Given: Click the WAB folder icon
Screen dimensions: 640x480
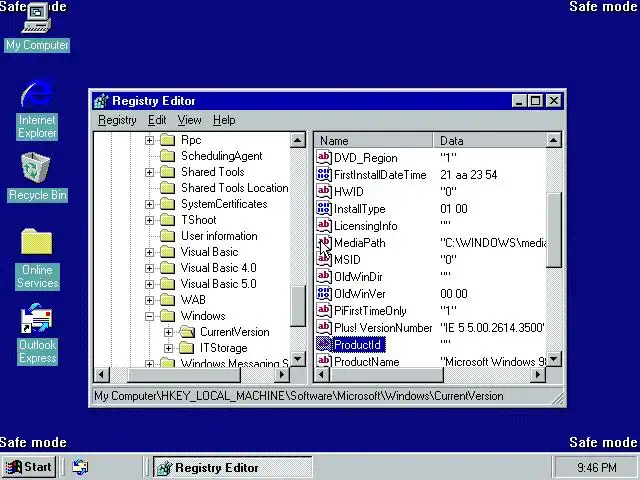Looking at the screenshot, I should (167, 300).
